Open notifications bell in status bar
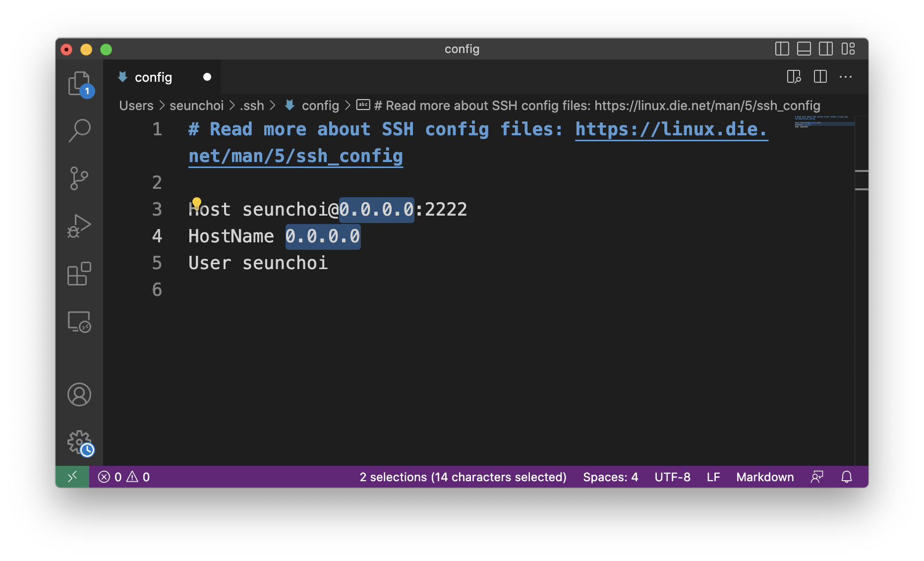 tap(847, 477)
